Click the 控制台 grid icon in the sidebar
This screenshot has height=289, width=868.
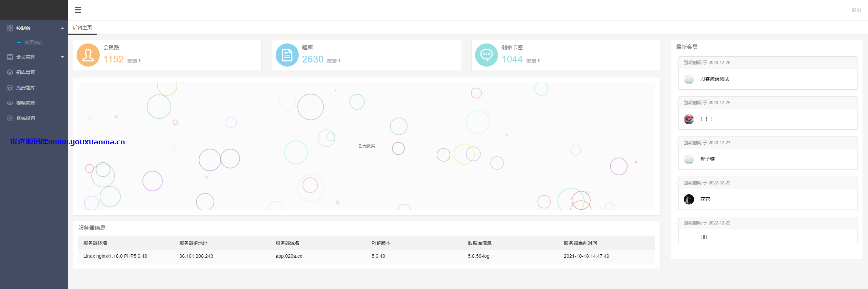point(10,28)
